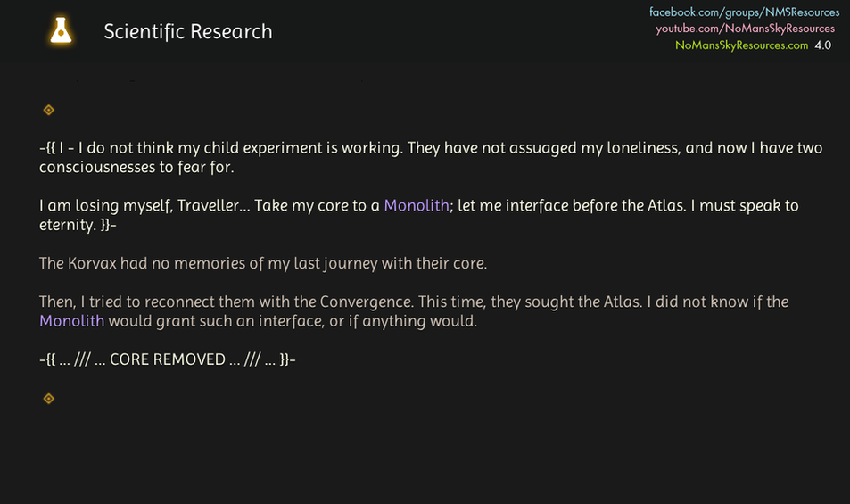Viewport: 850px width, 504px height.
Task: Click the 'Korvax had no memories' line
Action: click(x=263, y=263)
